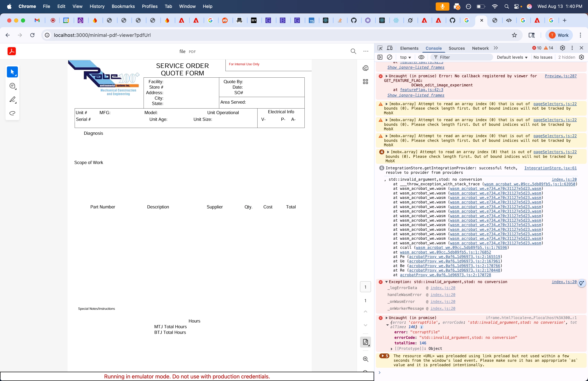This screenshot has height=381, width=588.
Task: Switch to the Network tab
Action: point(480,48)
